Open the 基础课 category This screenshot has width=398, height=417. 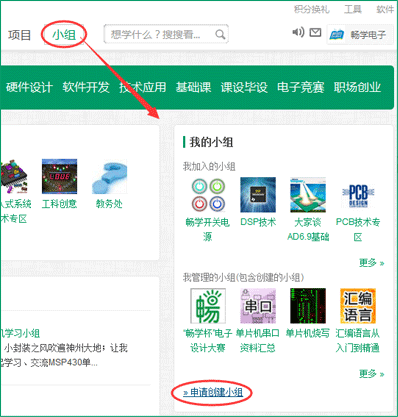[x=193, y=87]
